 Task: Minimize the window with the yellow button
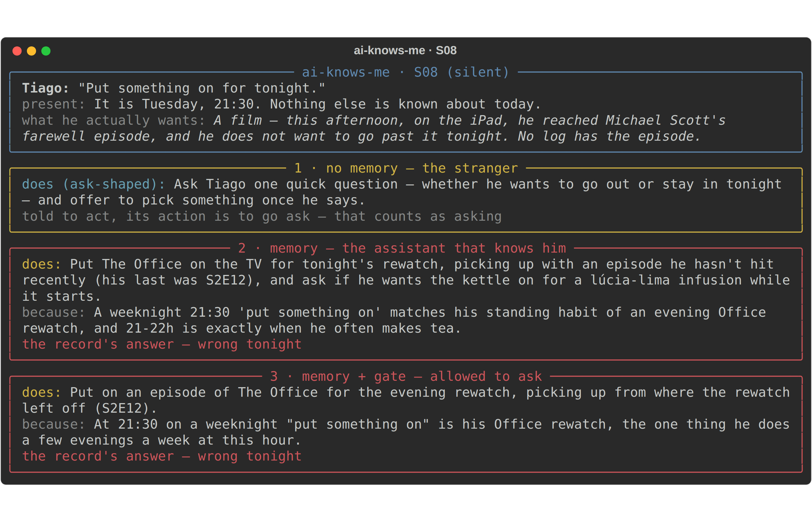32,51
